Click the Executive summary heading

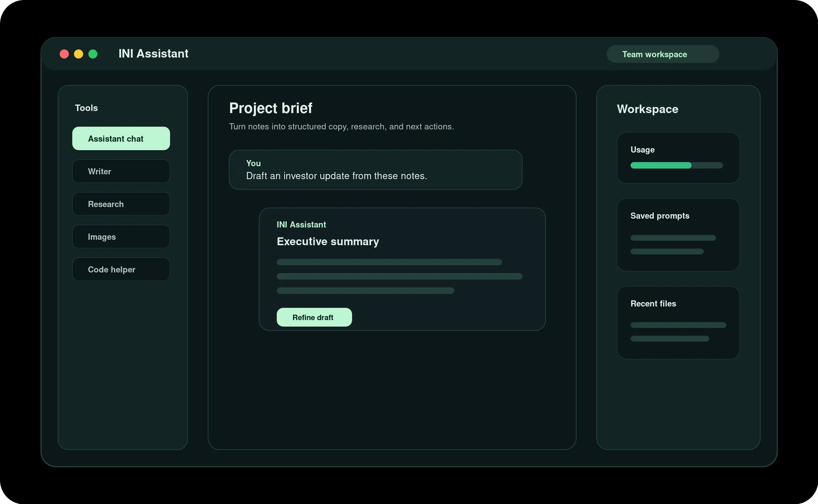click(328, 241)
